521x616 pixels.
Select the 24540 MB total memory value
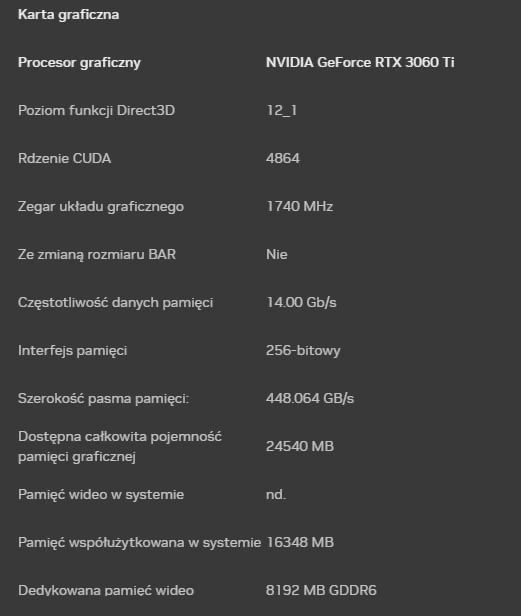[300, 446]
